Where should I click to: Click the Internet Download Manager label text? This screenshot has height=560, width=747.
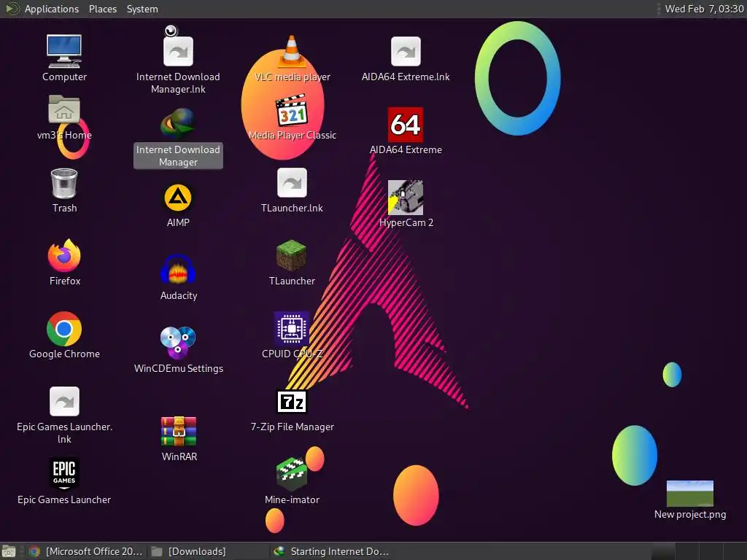(178, 156)
